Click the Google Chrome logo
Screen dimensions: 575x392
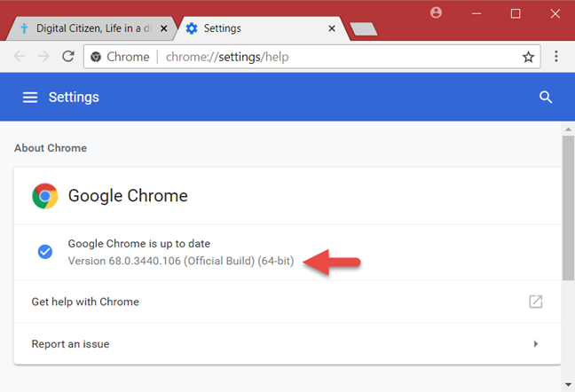coord(45,196)
